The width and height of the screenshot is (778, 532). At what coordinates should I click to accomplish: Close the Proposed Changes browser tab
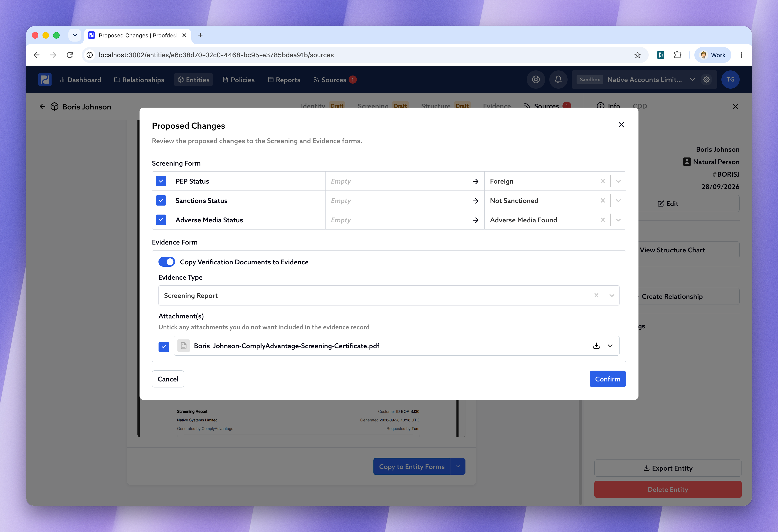(x=184, y=35)
